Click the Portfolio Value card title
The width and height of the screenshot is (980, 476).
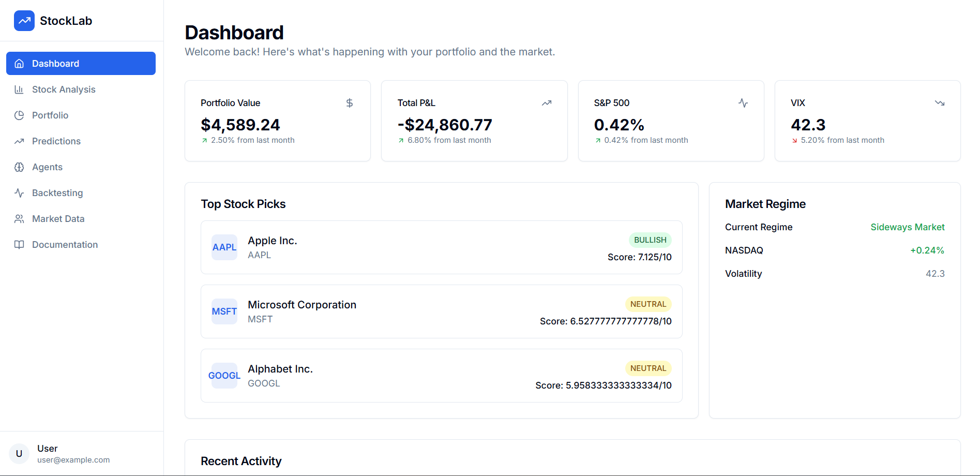point(231,103)
